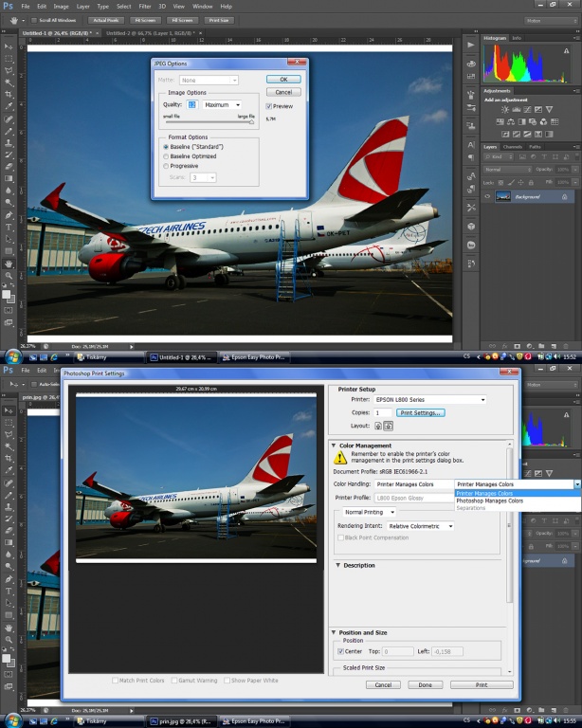This screenshot has width=582, height=728.
Task: Collapse the Color Management section triangle
Action: pyautogui.click(x=334, y=446)
